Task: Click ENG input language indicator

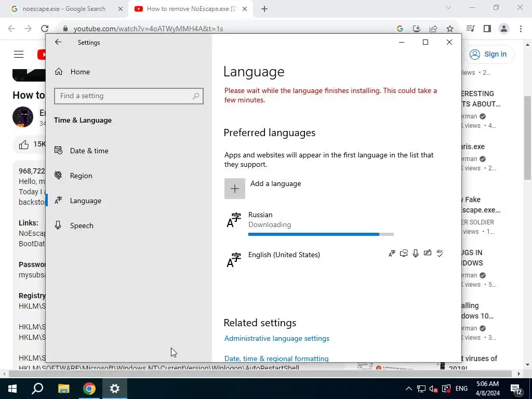Action: [x=461, y=389]
